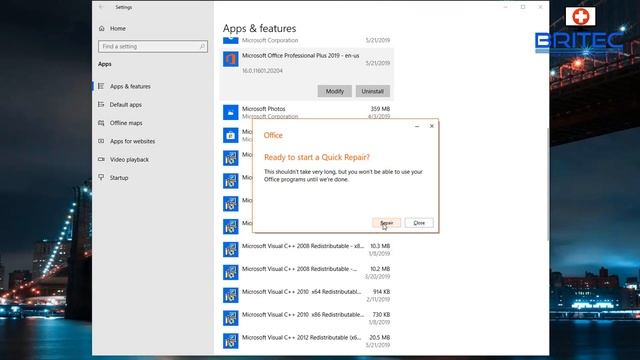Click the search magnifier icon
Screen dimensions: 640x360
pyautogui.click(x=202, y=47)
